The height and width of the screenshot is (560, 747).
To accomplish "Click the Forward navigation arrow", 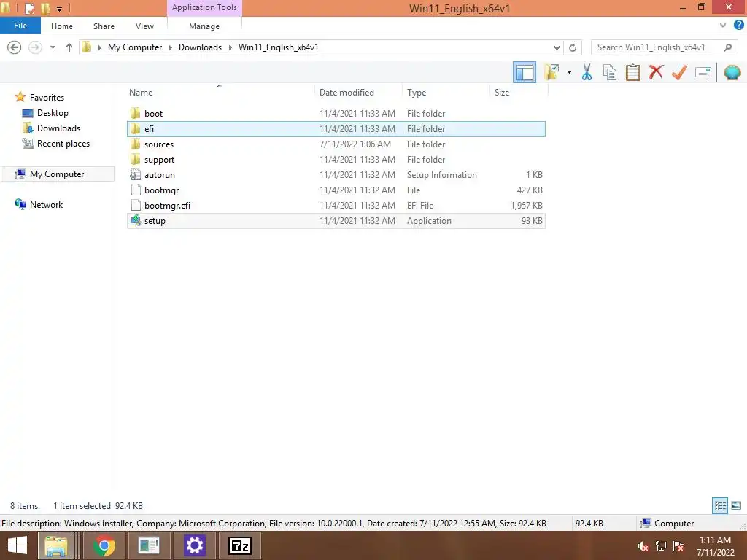I will 35,47.
